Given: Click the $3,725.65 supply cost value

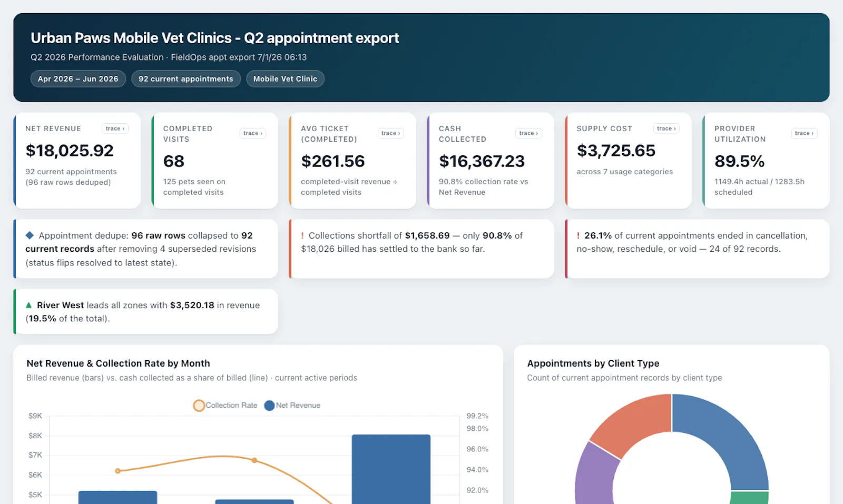Looking at the screenshot, I should click(616, 151).
